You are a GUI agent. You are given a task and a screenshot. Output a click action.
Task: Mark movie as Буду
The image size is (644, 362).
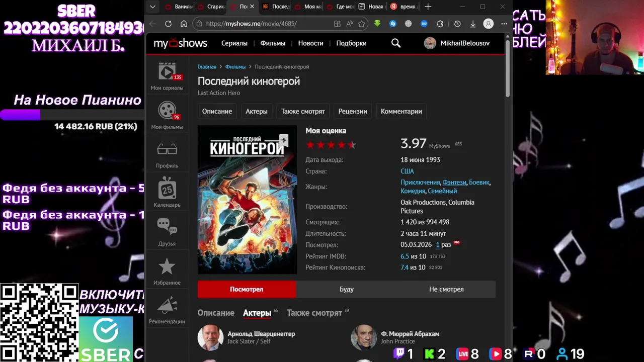(x=347, y=289)
